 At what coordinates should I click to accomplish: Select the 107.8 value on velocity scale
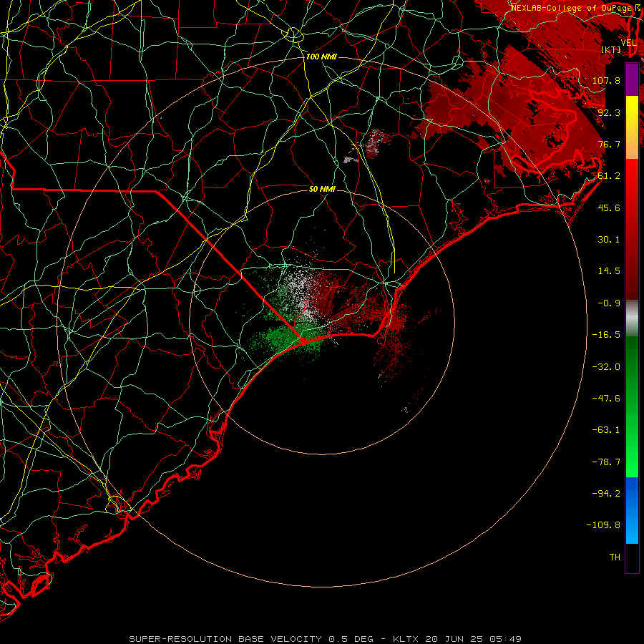[606, 80]
